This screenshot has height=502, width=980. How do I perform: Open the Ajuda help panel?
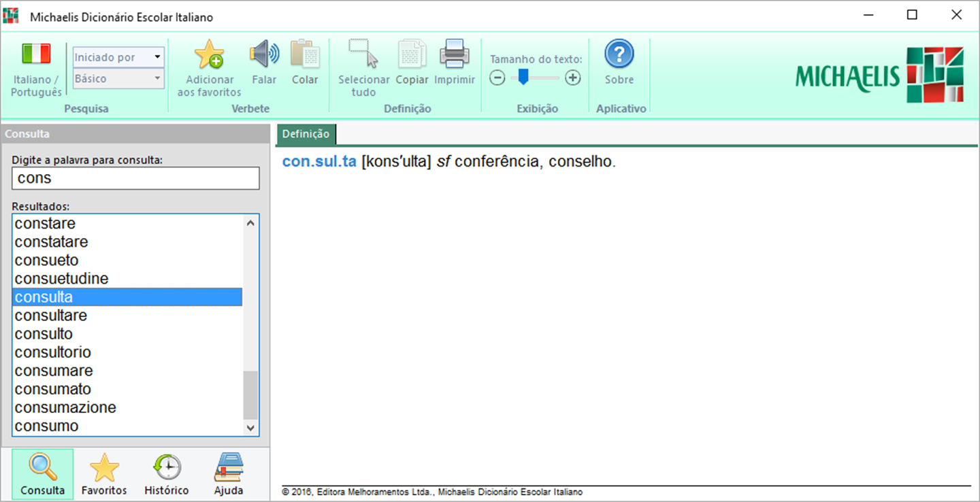(x=229, y=474)
